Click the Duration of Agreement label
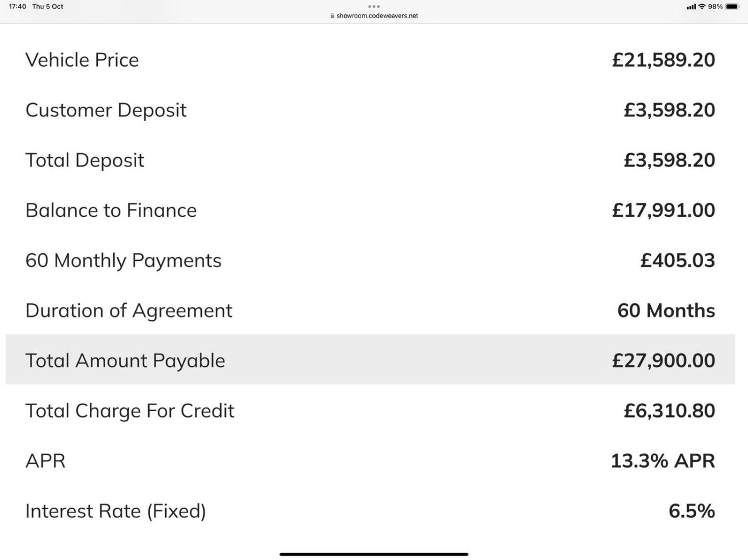This screenshot has width=748, height=560. pos(129,311)
